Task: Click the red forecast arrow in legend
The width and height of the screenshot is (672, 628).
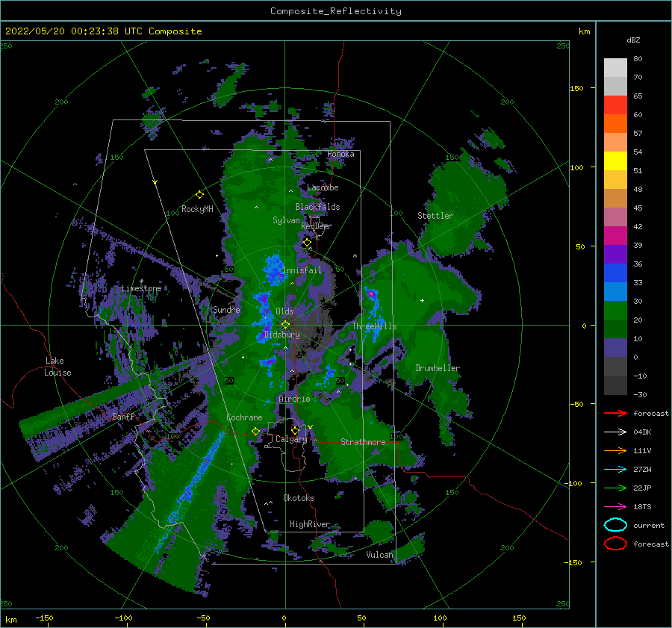Action: 615,413
